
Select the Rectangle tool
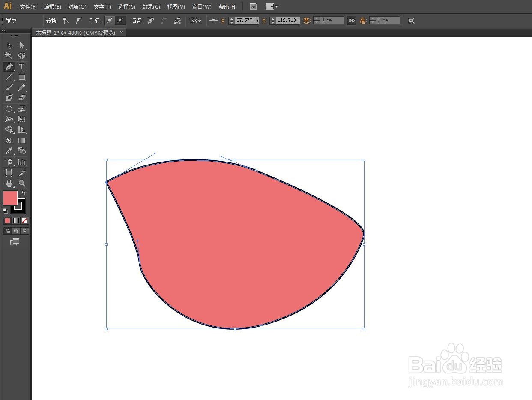click(x=22, y=78)
